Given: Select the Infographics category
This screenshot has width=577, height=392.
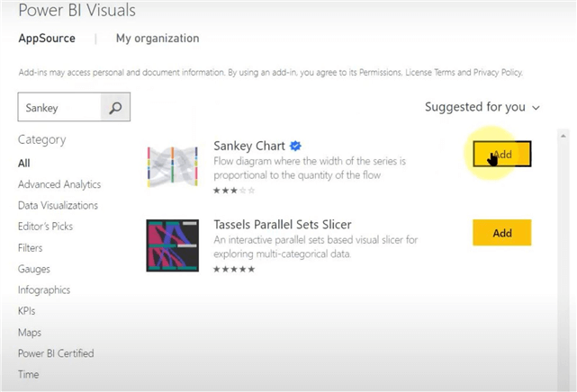Looking at the screenshot, I should 44,290.
